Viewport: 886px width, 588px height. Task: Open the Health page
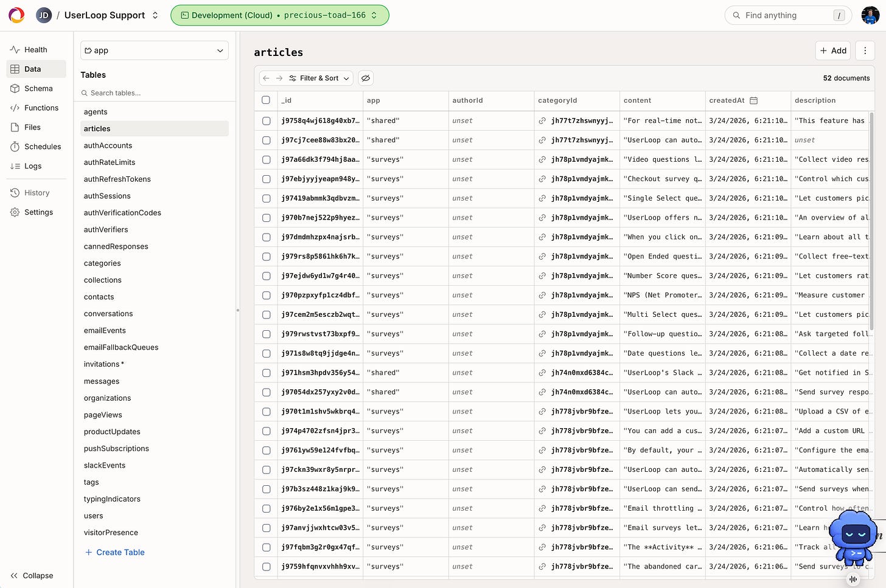pyautogui.click(x=36, y=50)
